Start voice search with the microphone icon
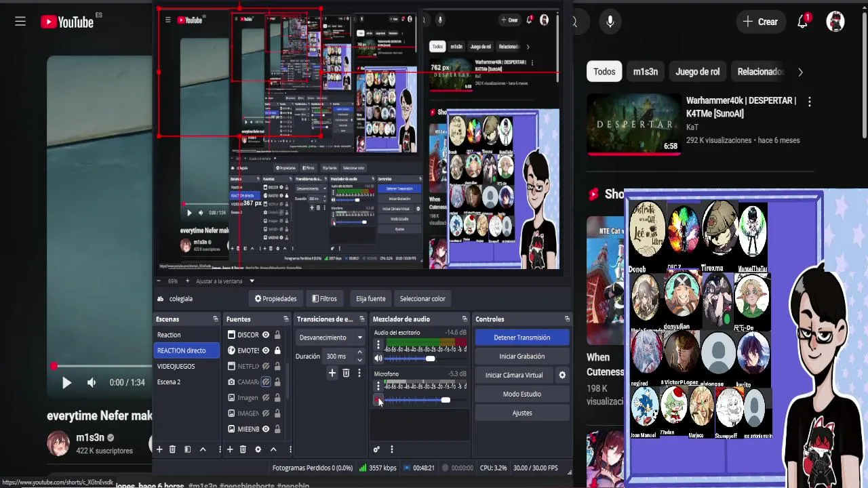The height and width of the screenshot is (488, 868). click(x=610, y=22)
